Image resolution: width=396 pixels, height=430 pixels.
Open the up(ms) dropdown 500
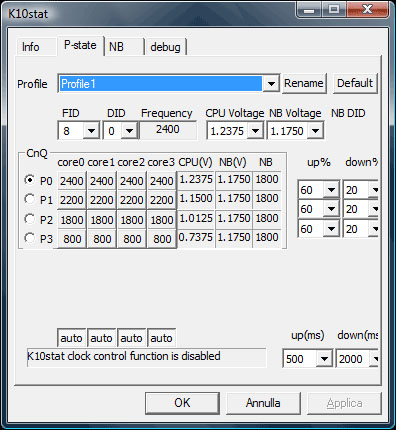click(324, 359)
